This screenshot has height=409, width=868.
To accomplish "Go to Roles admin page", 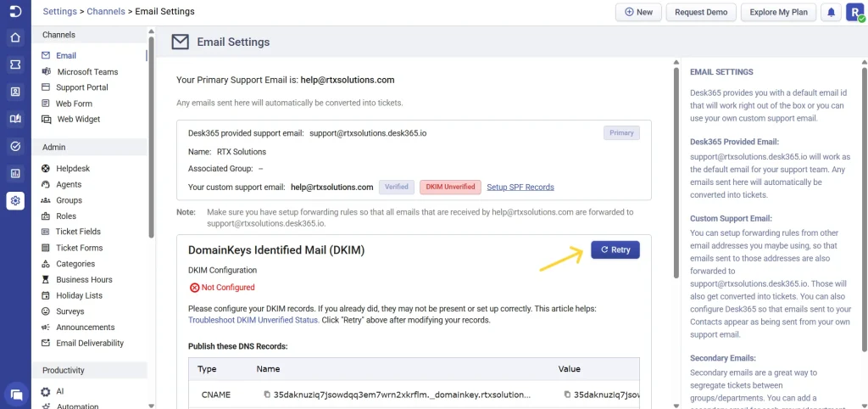I will [66, 216].
